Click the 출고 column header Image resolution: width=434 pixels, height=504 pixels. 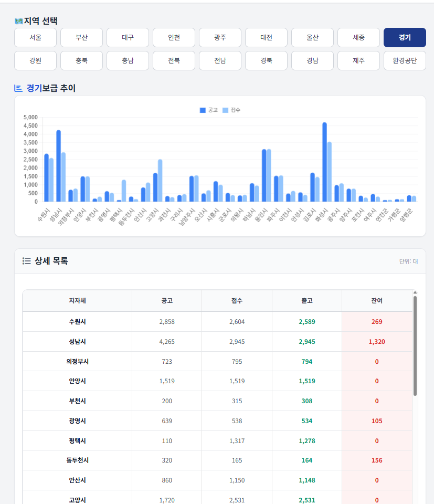306,301
